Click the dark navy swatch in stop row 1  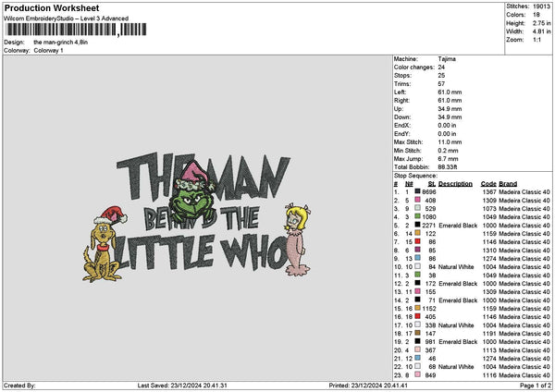tap(418, 191)
